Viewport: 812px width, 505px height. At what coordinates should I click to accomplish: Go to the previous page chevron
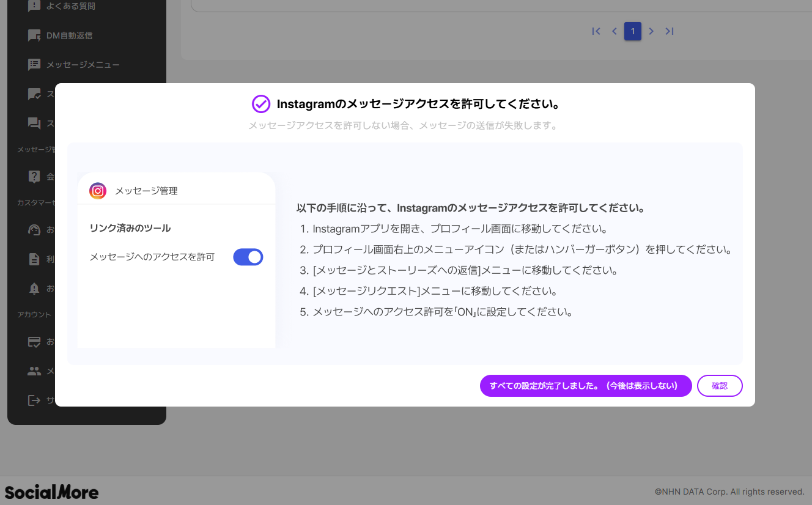pos(615,31)
